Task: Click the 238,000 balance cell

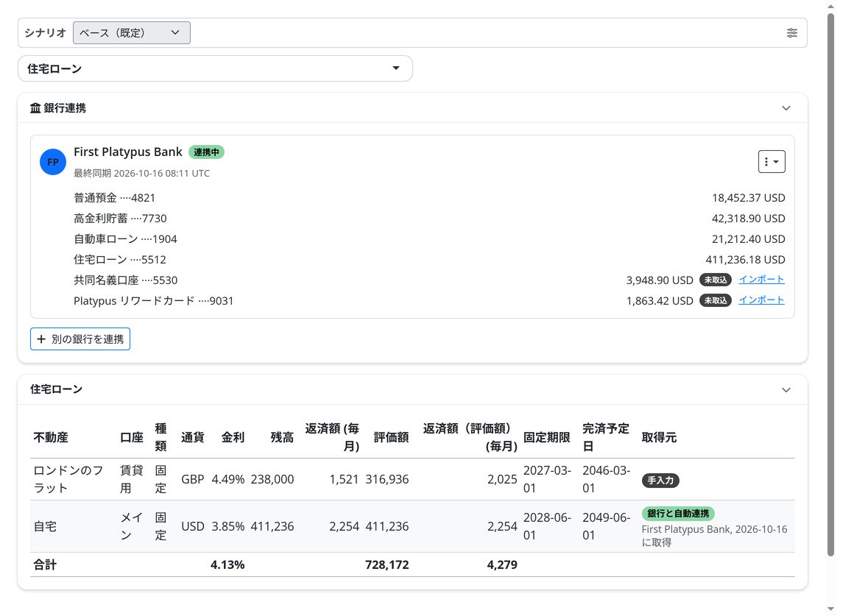Action: point(272,479)
